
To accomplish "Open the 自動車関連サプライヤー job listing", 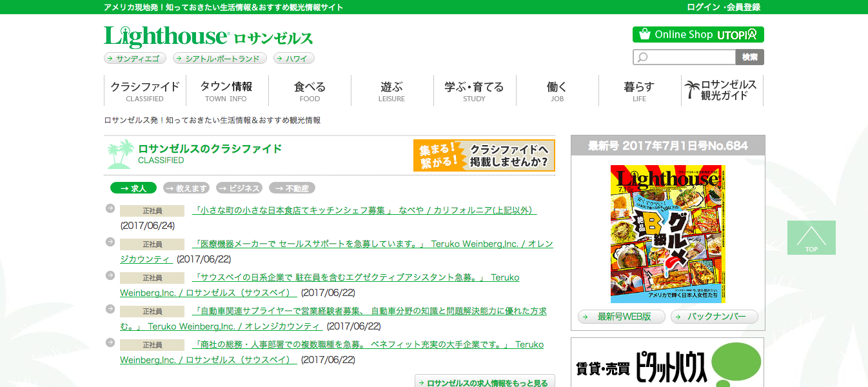I will tap(333, 319).
